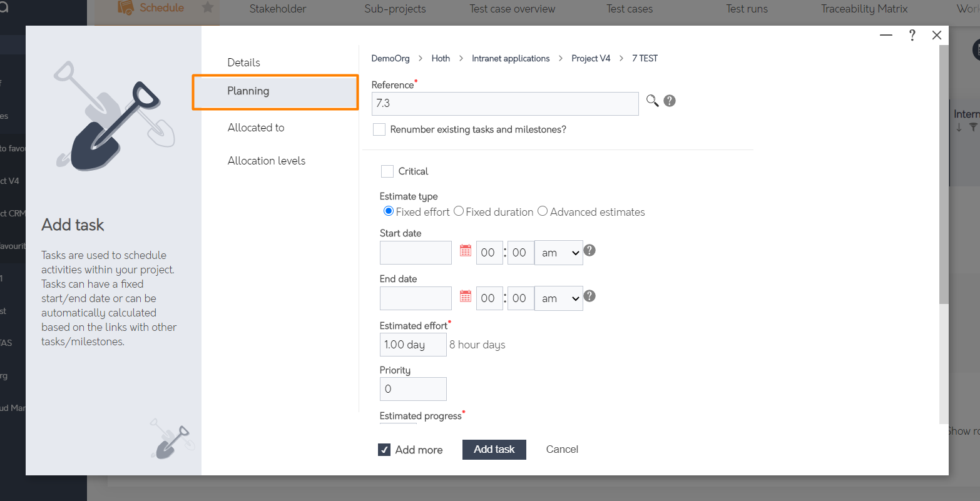Open the Start date calendar picker
Image resolution: width=980 pixels, height=501 pixels.
click(465, 250)
